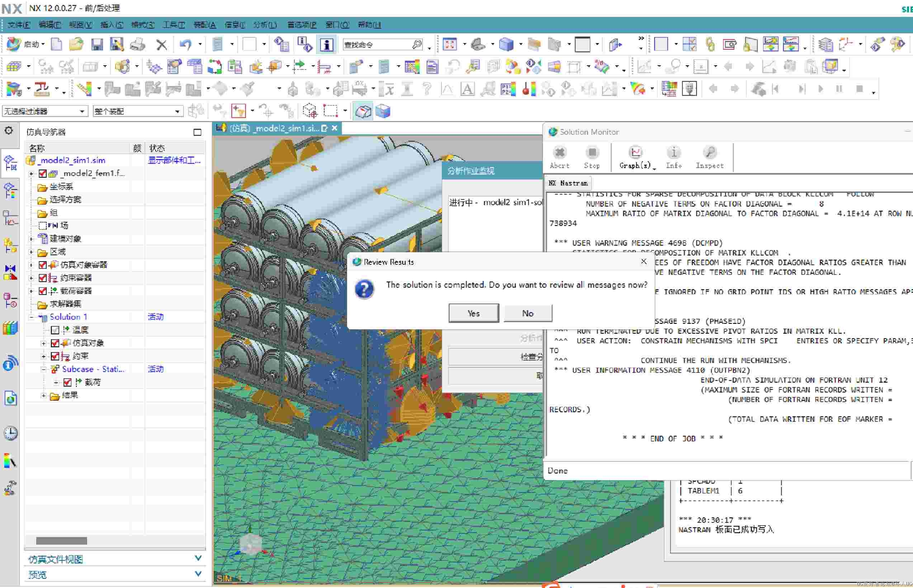Screen dimensions: 913x588
Task: Click Yes in Review Results dialog
Action: pyautogui.click(x=474, y=313)
